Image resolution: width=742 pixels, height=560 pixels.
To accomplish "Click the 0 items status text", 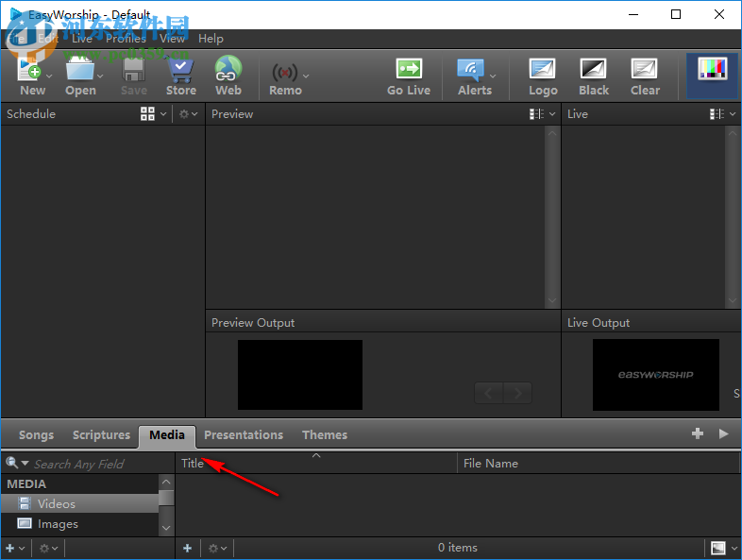I will 457,547.
